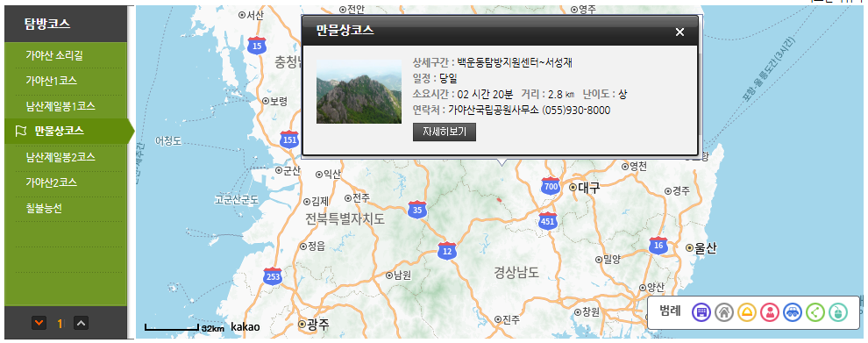
Task: Click the 익산 city label on the map
Action: pos(332,174)
